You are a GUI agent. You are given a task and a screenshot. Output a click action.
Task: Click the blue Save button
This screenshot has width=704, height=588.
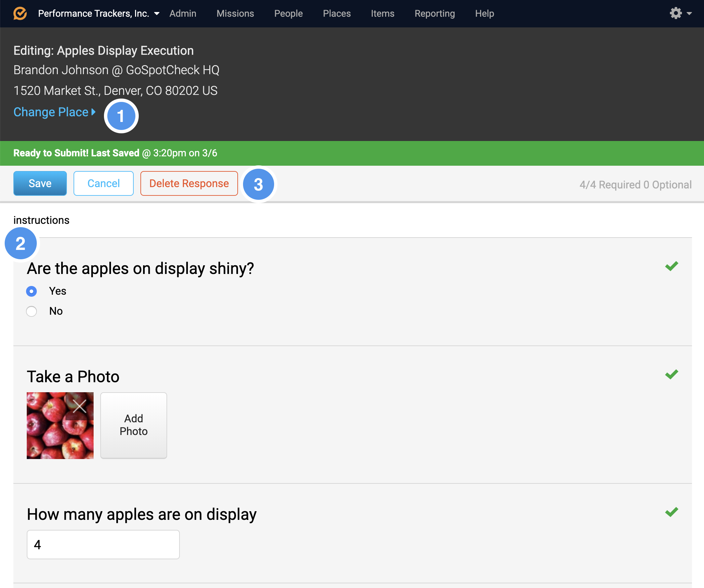pos(40,183)
